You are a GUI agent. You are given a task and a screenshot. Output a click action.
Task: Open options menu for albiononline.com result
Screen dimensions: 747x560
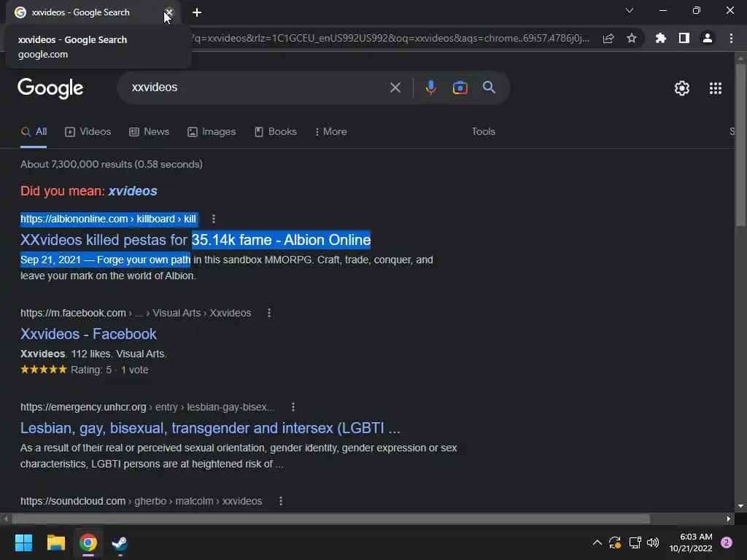click(x=214, y=219)
